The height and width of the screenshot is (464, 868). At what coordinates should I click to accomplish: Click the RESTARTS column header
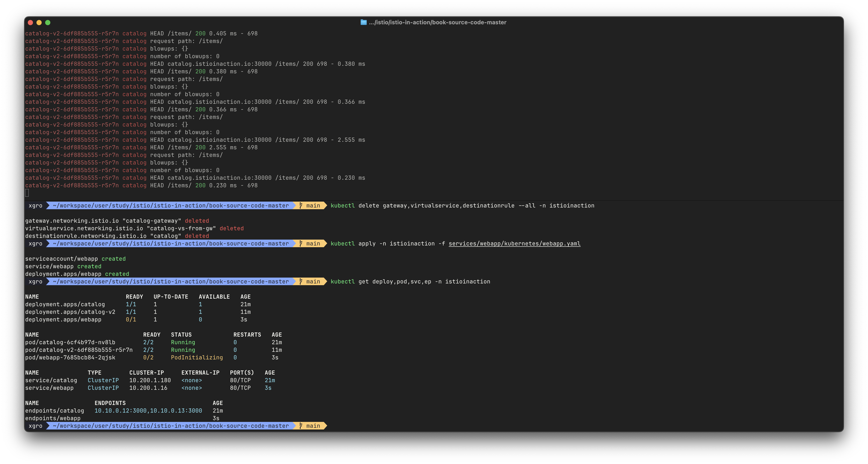[247, 335]
